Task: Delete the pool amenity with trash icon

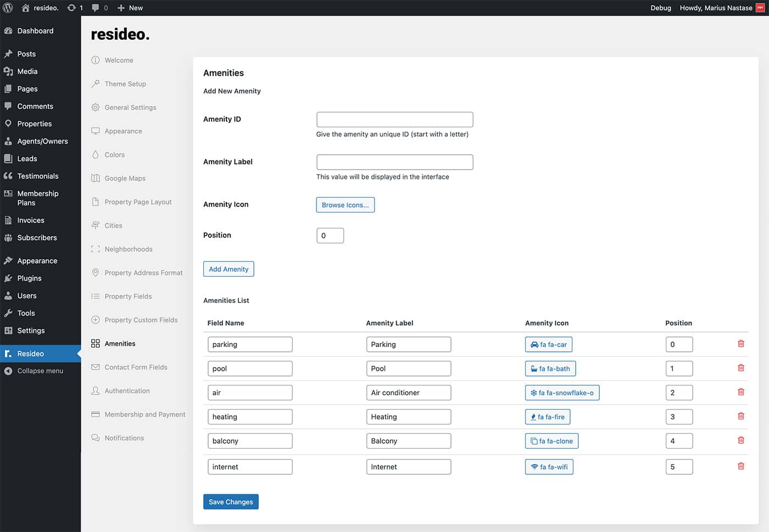Action: [740, 368]
